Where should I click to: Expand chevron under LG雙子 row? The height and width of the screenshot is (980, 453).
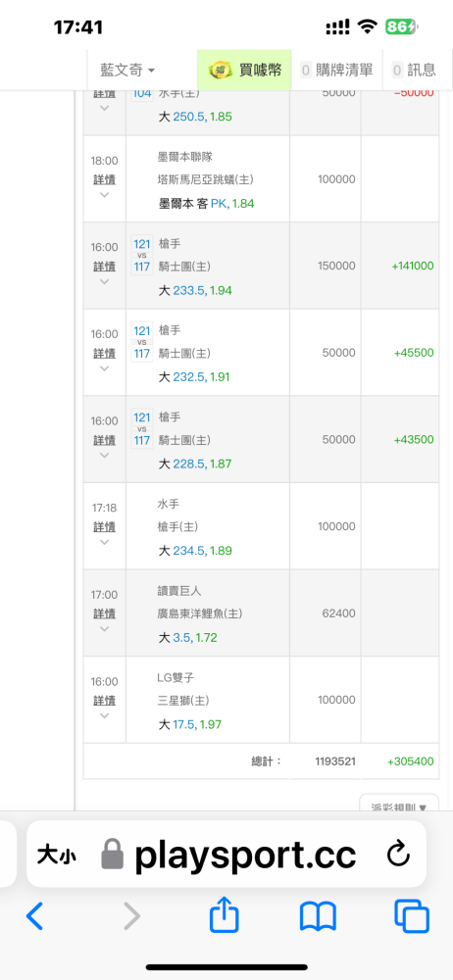point(105,715)
